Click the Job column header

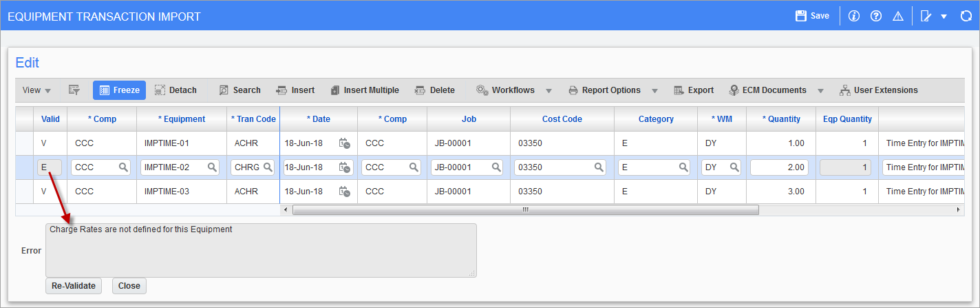tap(469, 119)
